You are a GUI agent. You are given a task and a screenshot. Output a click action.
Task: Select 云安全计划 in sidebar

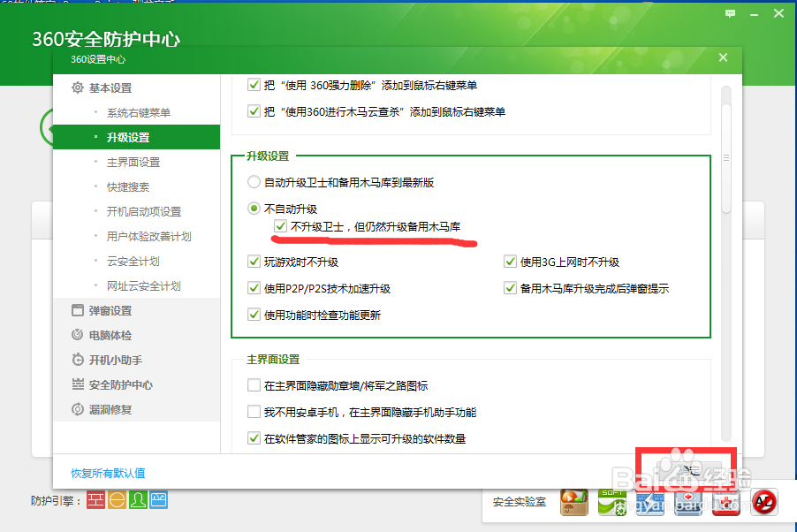pos(133,261)
